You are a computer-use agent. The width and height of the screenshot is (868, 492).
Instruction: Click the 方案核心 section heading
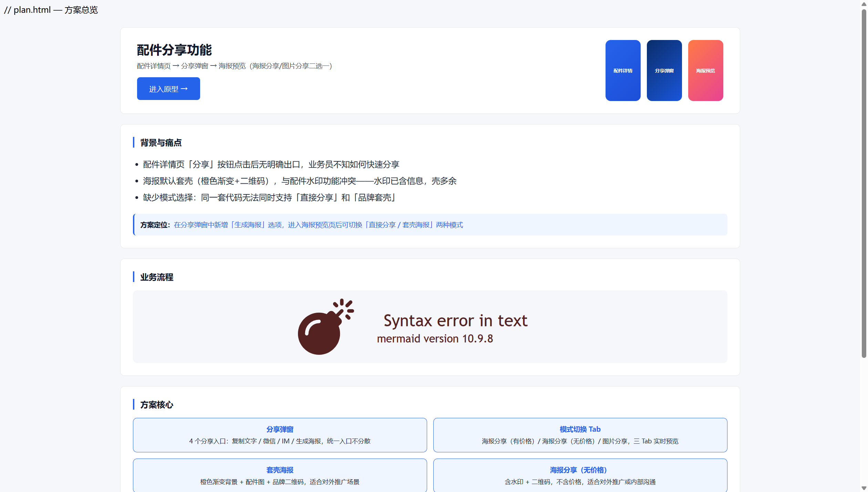[x=157, y=404]
